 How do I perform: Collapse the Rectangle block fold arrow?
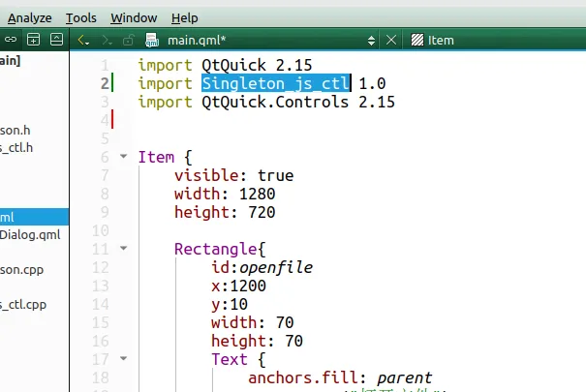pos(123,248)
